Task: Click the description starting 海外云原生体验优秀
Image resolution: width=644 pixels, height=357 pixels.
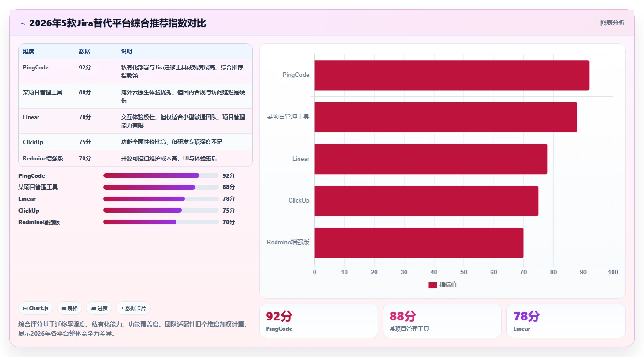Action: [x=183, y=97]
